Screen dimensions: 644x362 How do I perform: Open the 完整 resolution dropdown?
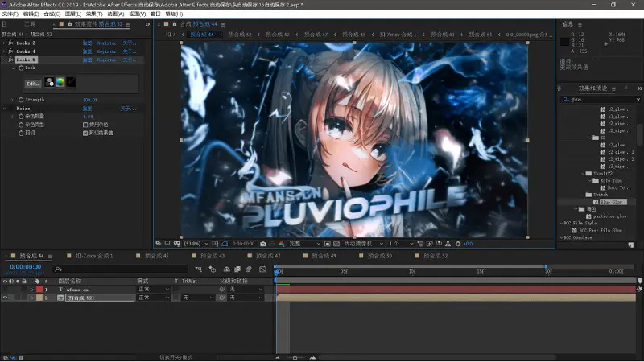304,244
